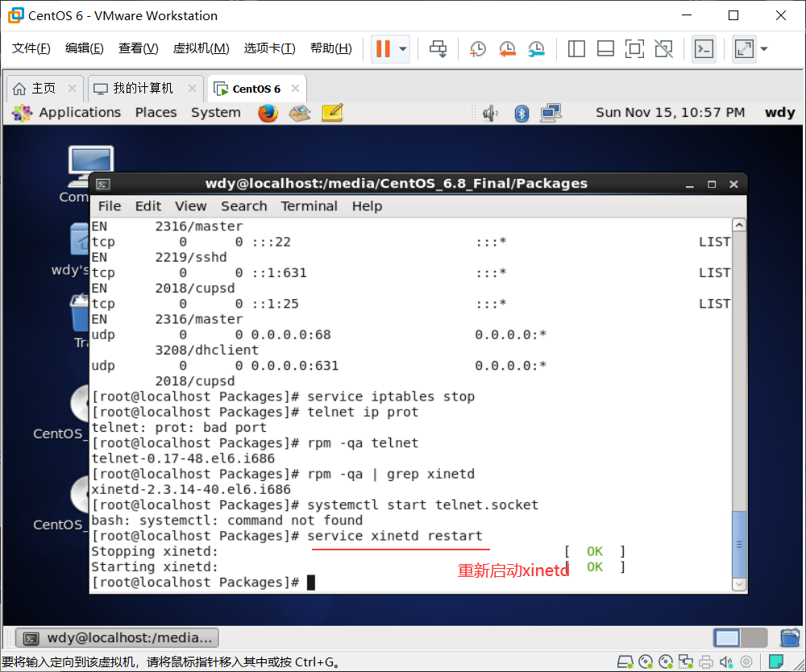Open the terminal Search menu
806x672 pixels.
coord(244,206)
